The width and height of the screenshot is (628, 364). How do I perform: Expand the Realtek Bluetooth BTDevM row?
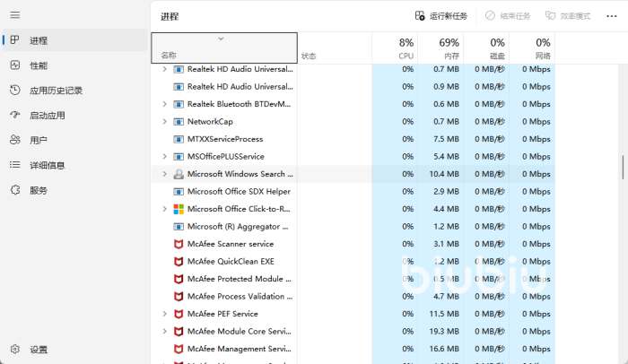coord(164,104)
